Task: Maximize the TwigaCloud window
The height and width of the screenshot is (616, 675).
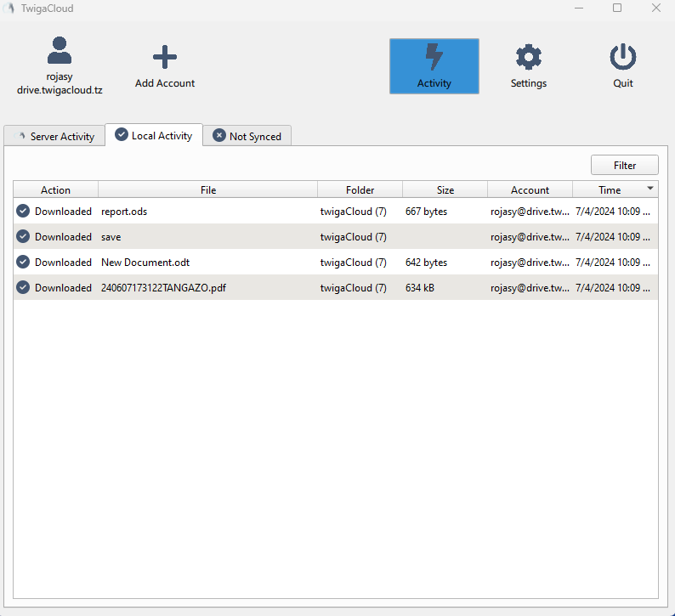Action: [617, 8]
